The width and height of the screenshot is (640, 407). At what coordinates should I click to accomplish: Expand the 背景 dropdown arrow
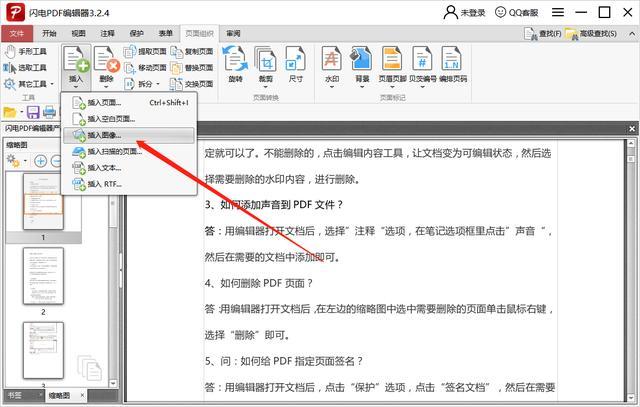362,87
